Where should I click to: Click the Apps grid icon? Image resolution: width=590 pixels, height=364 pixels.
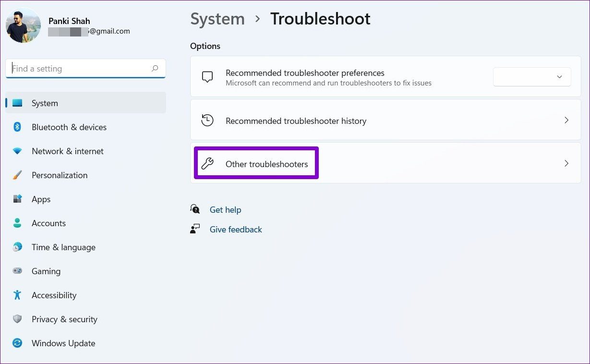coord(17,199)
